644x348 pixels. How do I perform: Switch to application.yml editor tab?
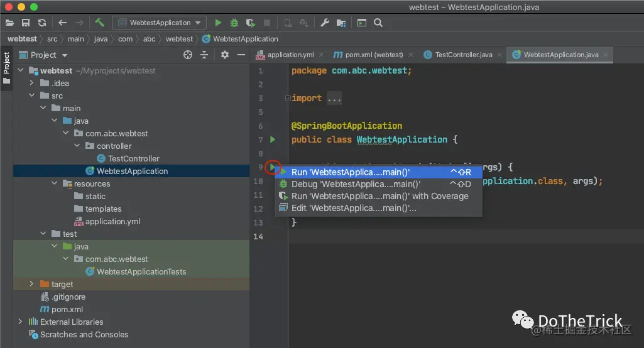coord(290,55)
